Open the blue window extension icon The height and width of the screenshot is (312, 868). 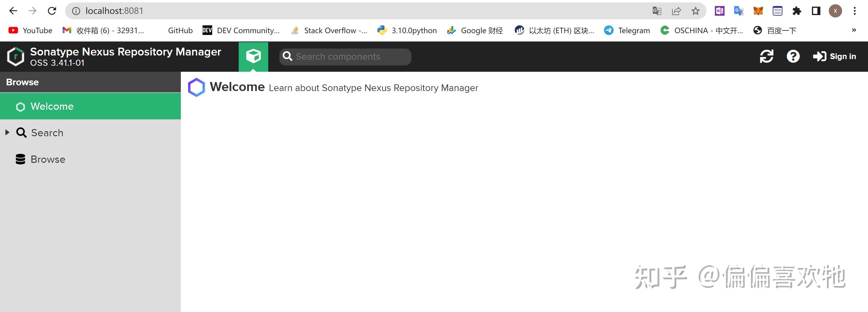pos(777,11)
